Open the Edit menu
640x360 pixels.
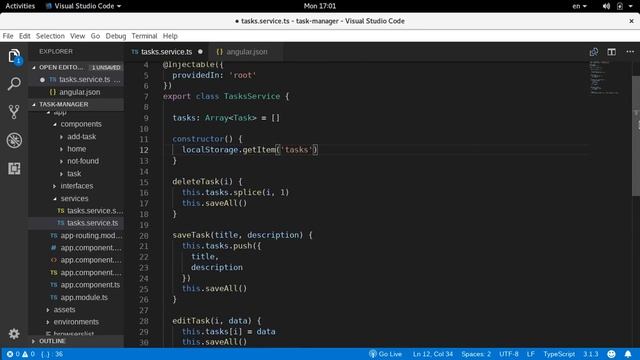(24, 36)
